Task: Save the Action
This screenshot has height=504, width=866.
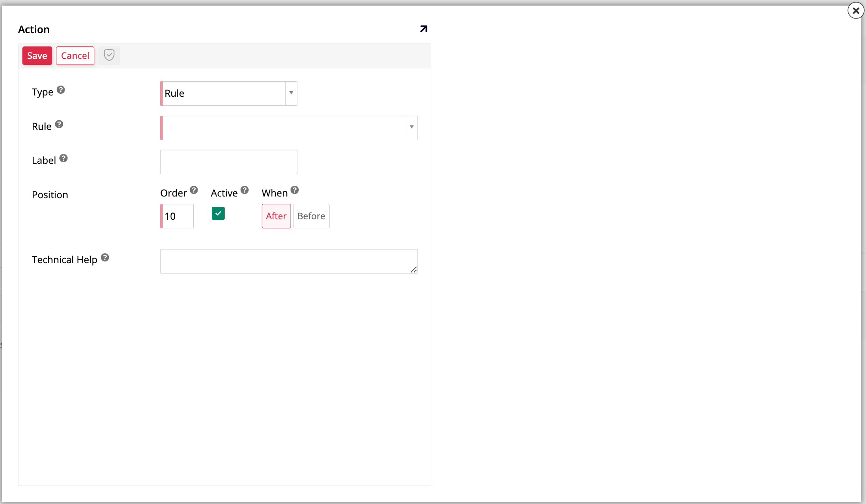Action: tap(37, 55)
